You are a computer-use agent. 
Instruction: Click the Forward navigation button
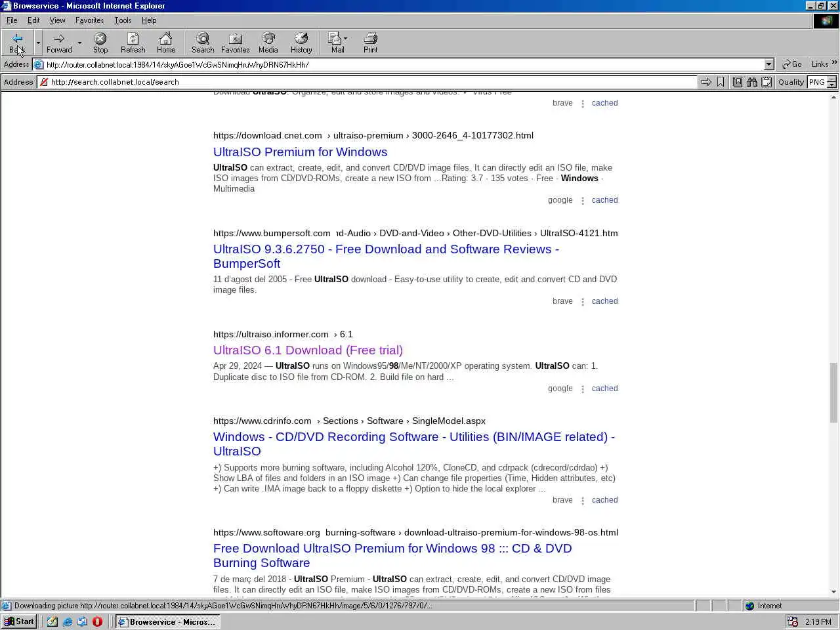click(x=59, y=43)
